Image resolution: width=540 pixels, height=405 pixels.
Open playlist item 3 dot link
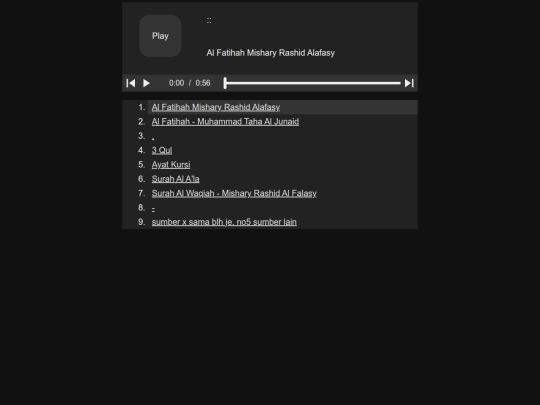pos(153,136)
